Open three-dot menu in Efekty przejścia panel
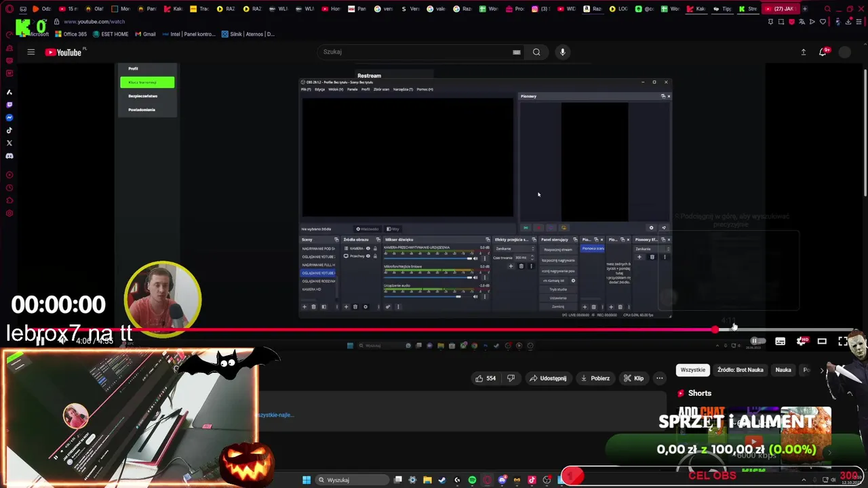 531,266
